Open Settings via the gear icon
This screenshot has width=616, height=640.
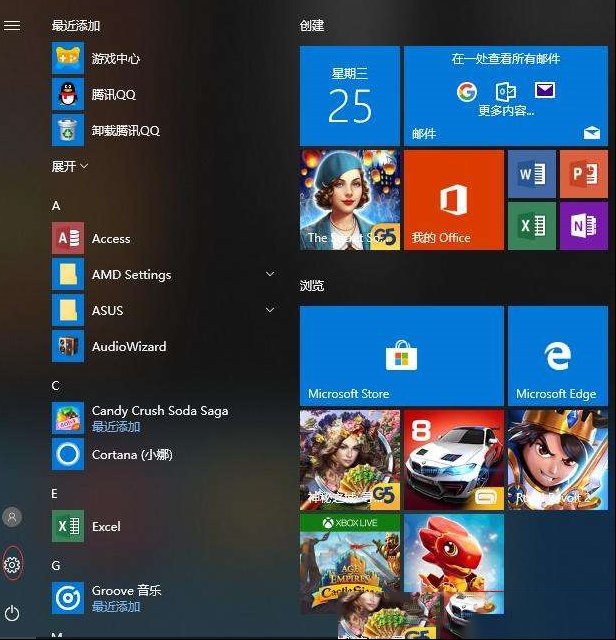point(12,564)
